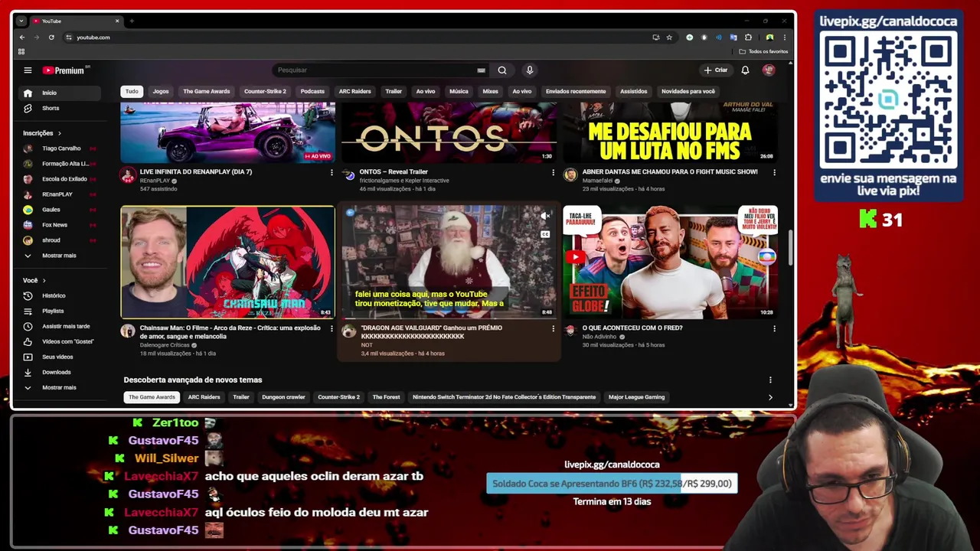Viewport: 980px width, 551px height.
Task: Open the Chrome three-dot menu
Action: (784, 37)
